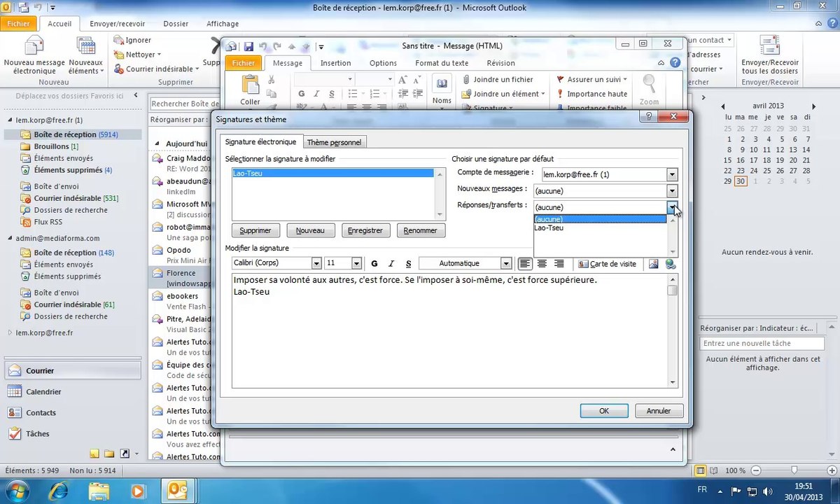Click Nouveaux éléments in Outlook ribbon
Image resolution: width=840 pixels, height=504 pixels.
tap(85, 55)
